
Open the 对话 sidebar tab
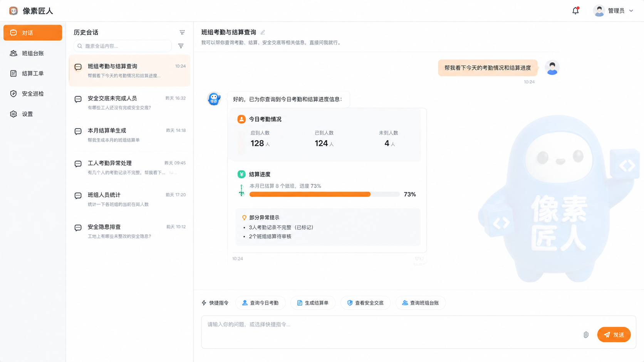coord(33,33)
